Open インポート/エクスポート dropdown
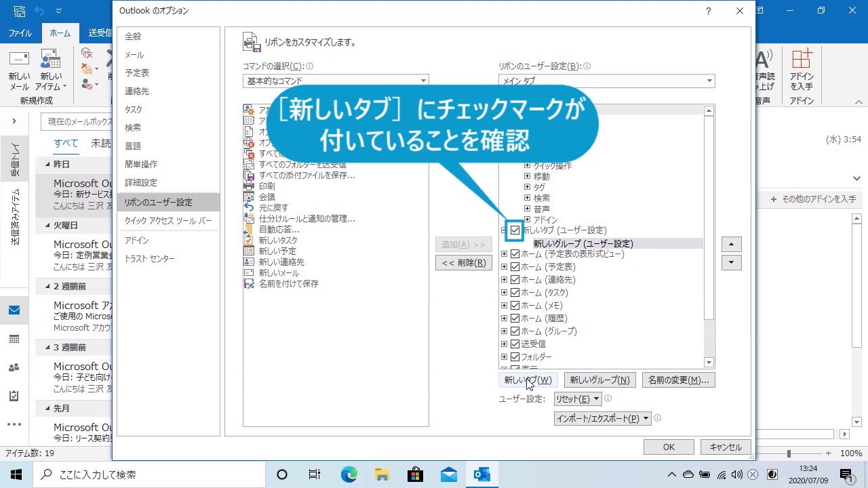Screen dimensions: 868x488 tap(602, 419)
